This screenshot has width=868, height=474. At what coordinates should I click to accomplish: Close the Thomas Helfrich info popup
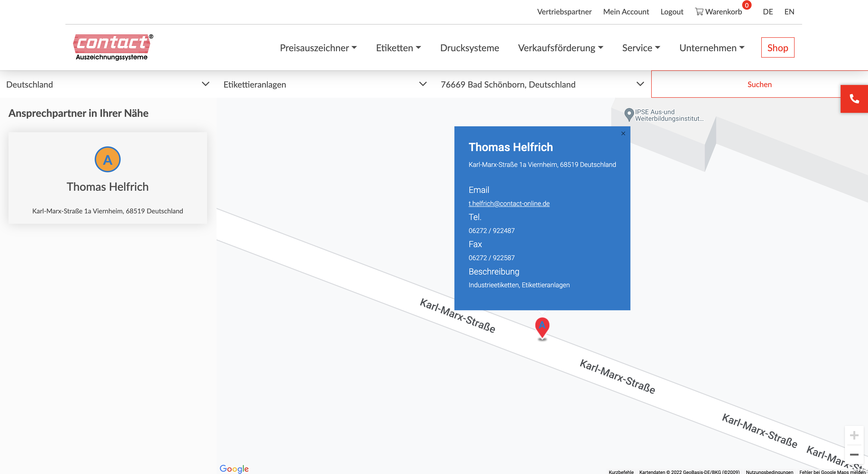coord(623,133)
